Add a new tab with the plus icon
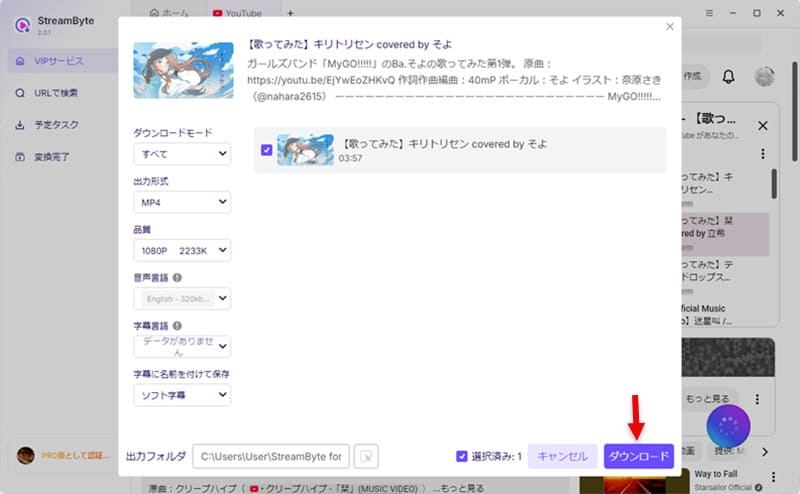This screenshot has width=800, height=494. 290,13
